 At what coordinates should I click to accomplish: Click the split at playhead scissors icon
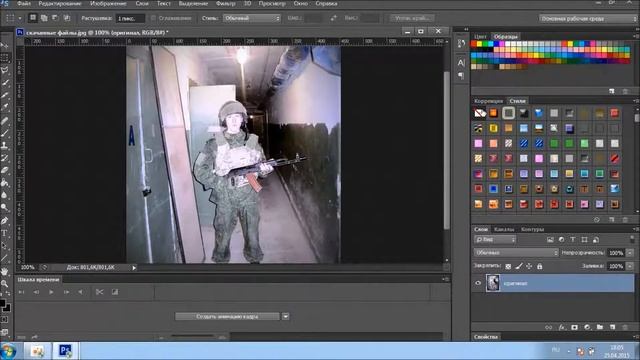point(99,292)
